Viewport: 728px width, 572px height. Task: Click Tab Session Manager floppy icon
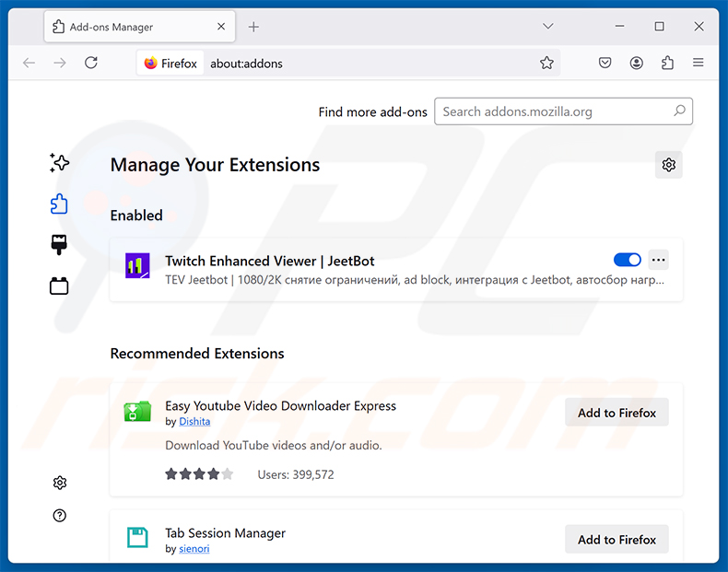coord(137,538)
